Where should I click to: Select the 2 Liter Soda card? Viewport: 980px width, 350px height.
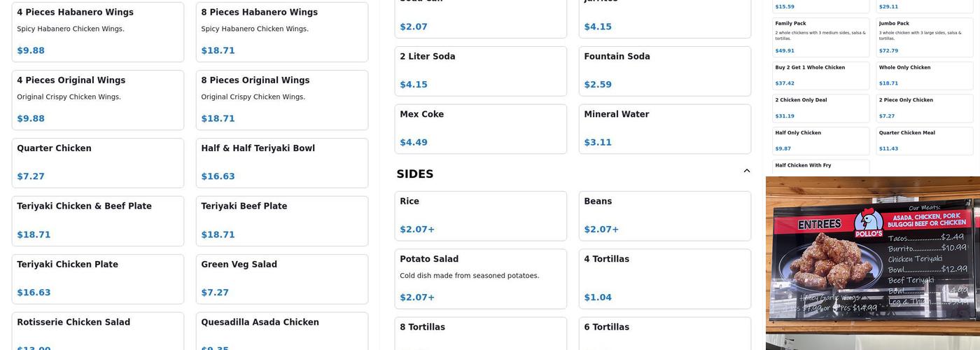click(480, 71)
